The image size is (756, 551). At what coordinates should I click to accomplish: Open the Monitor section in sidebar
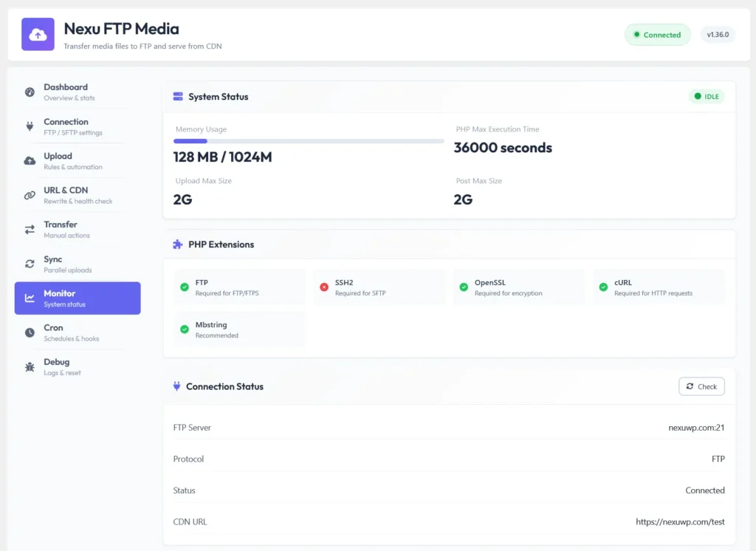click(x=78, y=298)
